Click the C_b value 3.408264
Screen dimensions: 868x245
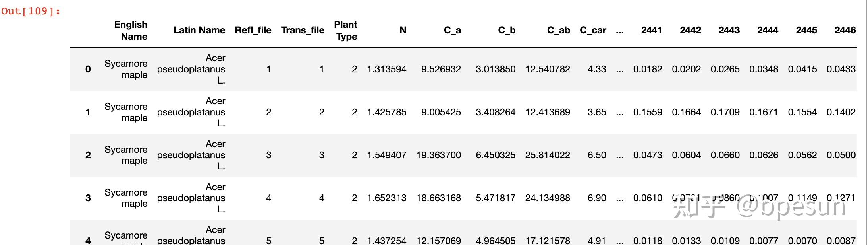[x=496, y=112]
